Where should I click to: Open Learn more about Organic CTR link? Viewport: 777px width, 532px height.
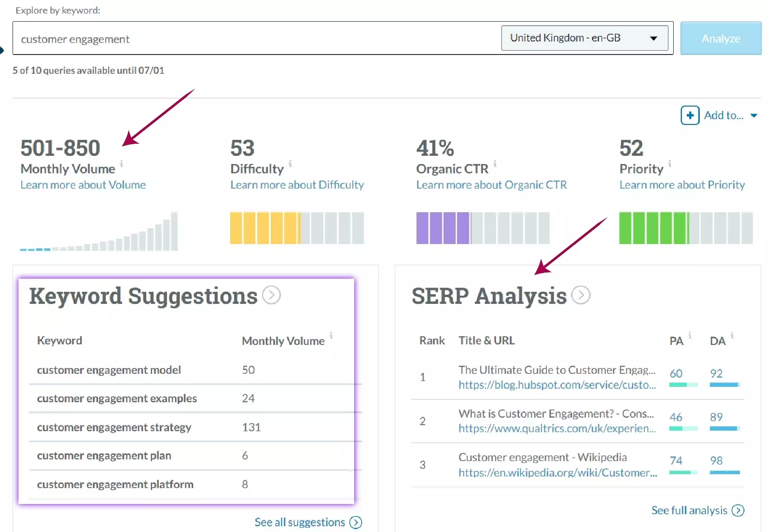click(x=491, y=185)
